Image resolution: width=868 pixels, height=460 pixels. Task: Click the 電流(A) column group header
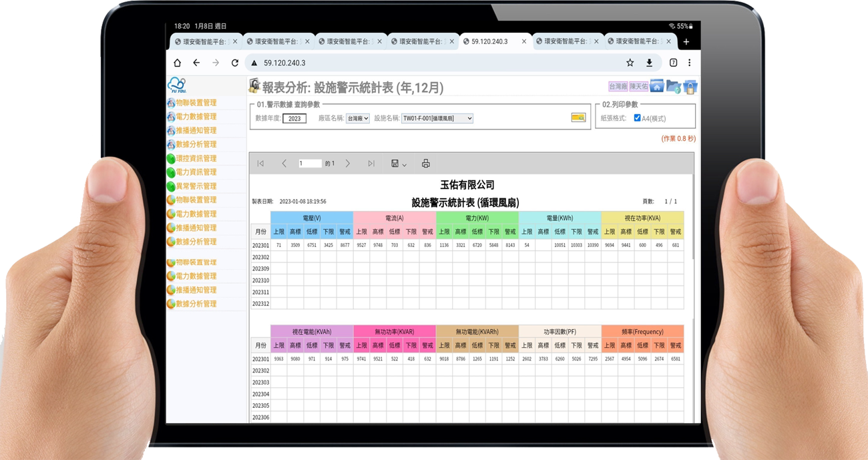pyautogui.click(x=395, y=218)
